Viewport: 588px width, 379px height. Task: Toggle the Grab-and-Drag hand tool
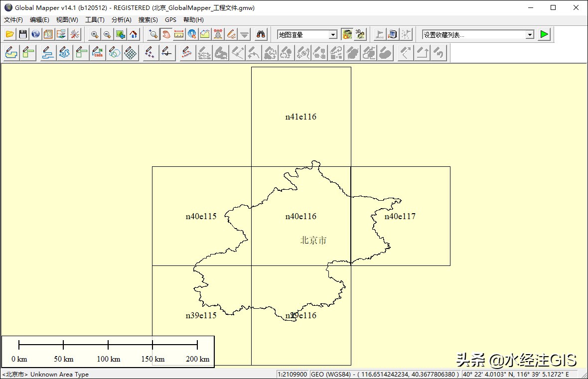click(166, 34)
